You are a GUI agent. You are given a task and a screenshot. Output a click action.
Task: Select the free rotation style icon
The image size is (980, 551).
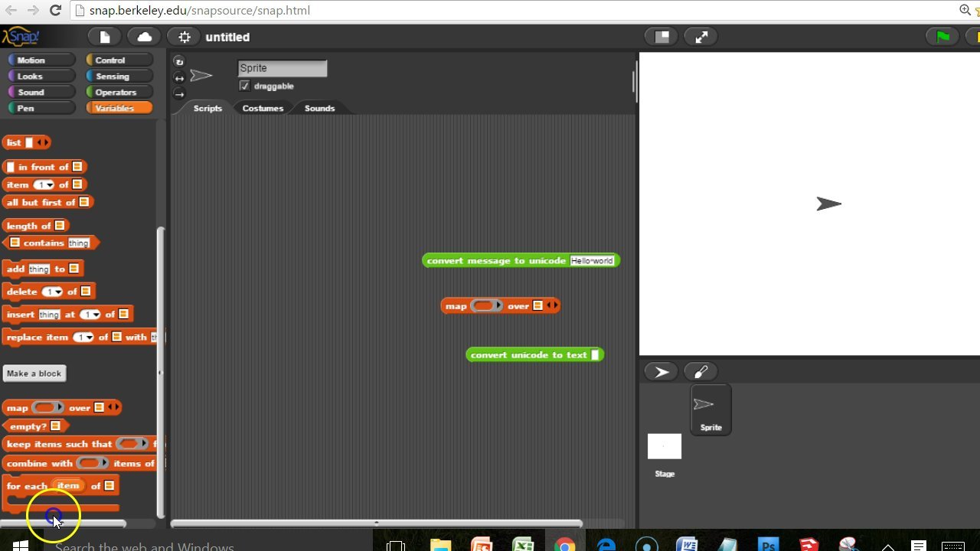(x=178, y=60)
